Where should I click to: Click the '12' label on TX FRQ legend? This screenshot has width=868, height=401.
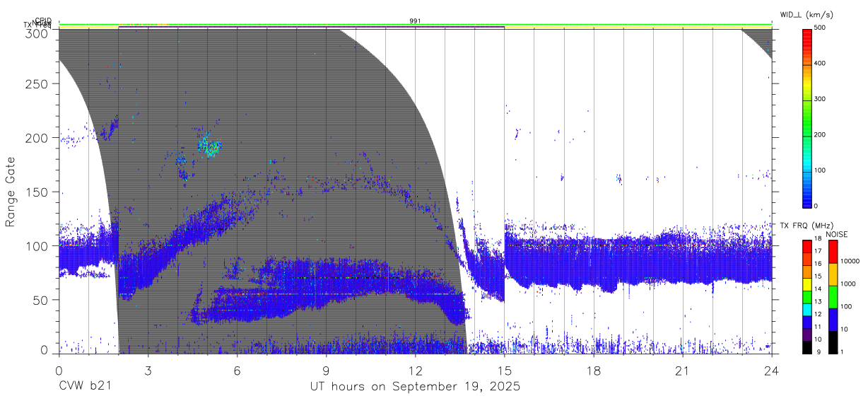(816, 313)
